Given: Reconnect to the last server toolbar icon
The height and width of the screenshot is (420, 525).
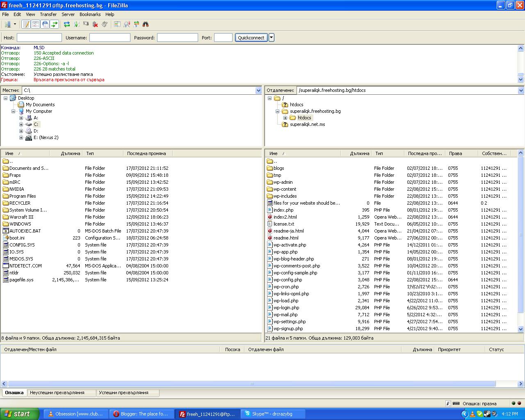Looking at the screenshot, I should tap(105, 25).
